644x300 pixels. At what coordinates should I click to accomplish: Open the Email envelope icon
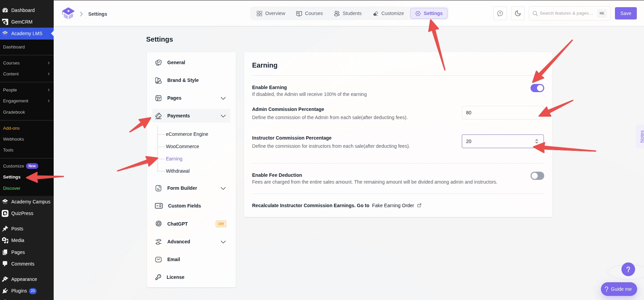[158, 259]
